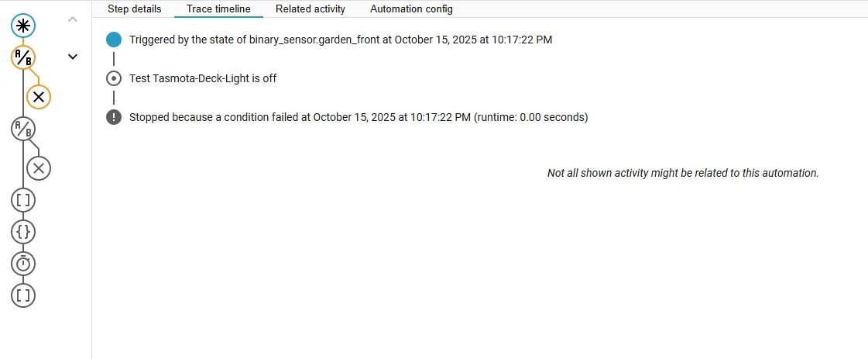Show the Automation config tab

[411, 9]
